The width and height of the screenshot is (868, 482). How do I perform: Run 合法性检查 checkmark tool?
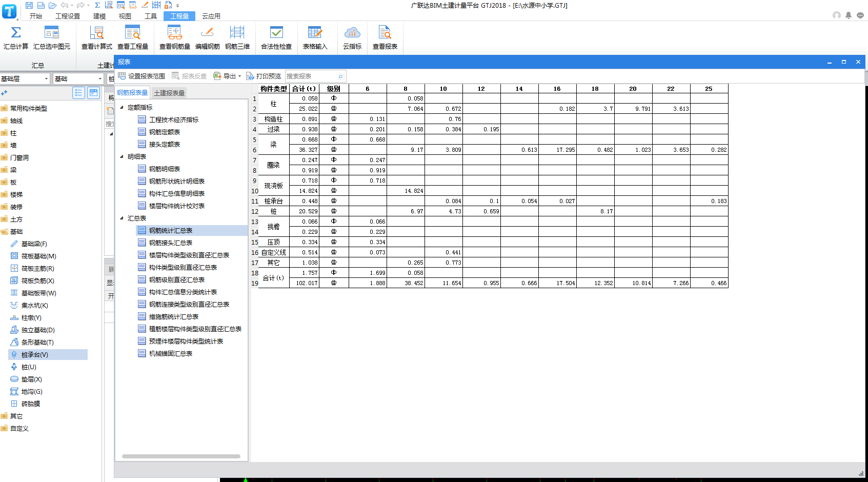pos(276,38)
